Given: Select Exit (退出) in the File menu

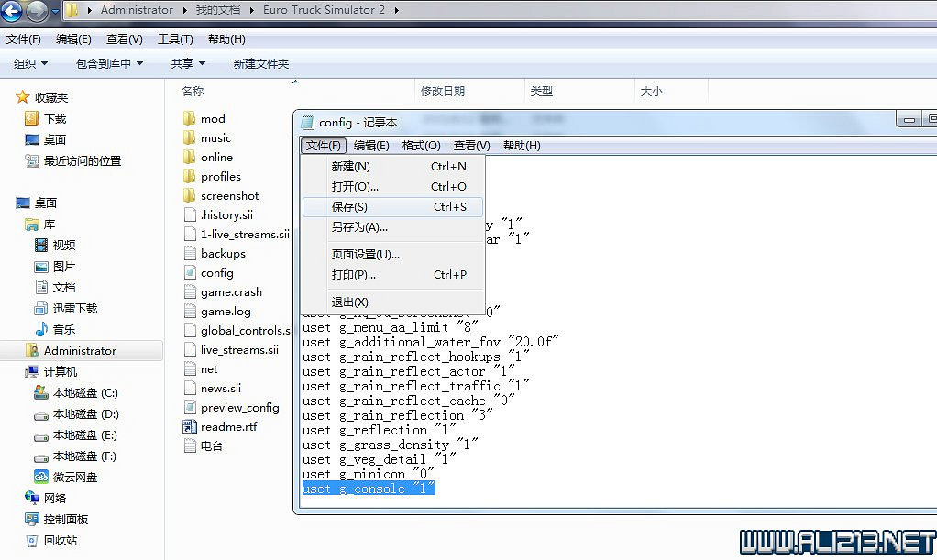Looking at the screenshot, I should (x=349, y=302).
